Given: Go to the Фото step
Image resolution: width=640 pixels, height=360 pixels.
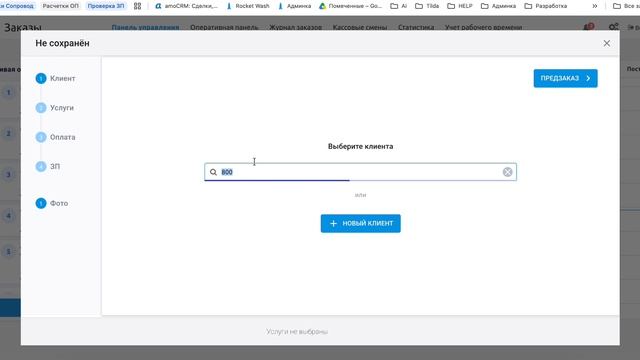Looking at the screenshot, I should (x=52, y=203).
